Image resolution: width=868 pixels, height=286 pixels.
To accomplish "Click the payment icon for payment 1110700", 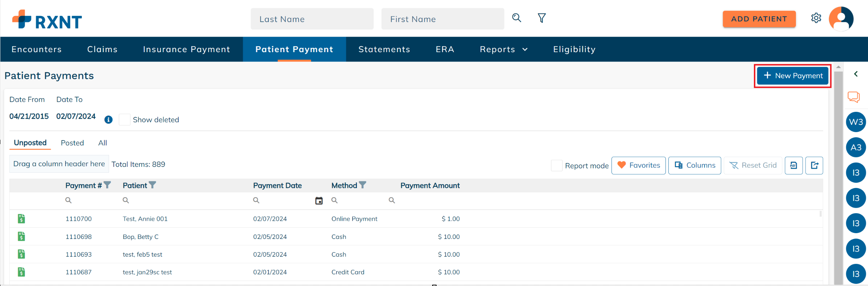I will coord(21,219).
